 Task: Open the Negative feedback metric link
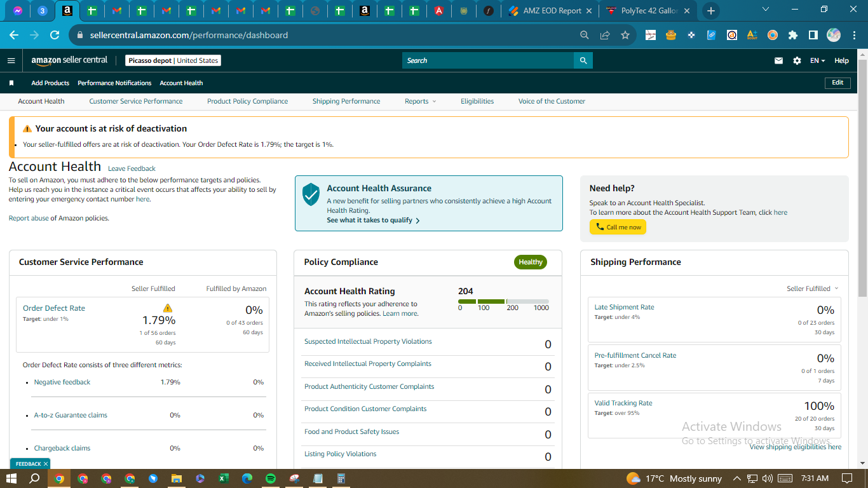(x=62, y=383)
